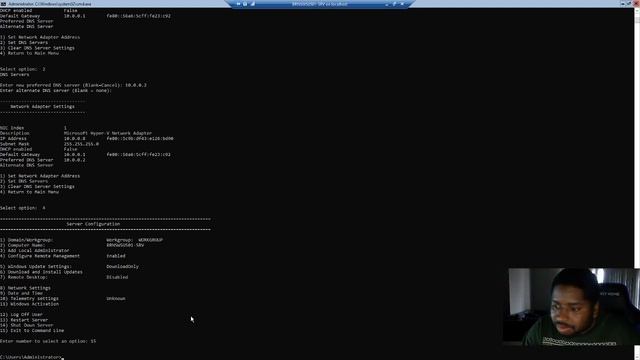640x360 pixels.
Task: Click the 'Remote Desktop' menu line
Action: pyautogui.click(x=64, y=277)
